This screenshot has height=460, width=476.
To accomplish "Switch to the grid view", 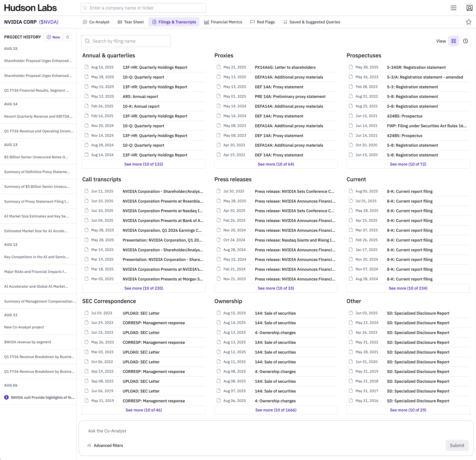I will click(453, 41).
